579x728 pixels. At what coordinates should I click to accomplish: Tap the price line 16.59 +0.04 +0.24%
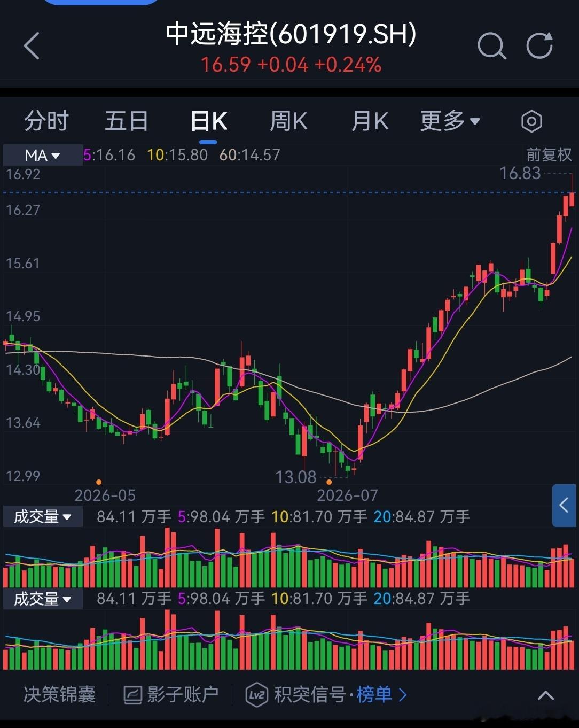(291, 65)
